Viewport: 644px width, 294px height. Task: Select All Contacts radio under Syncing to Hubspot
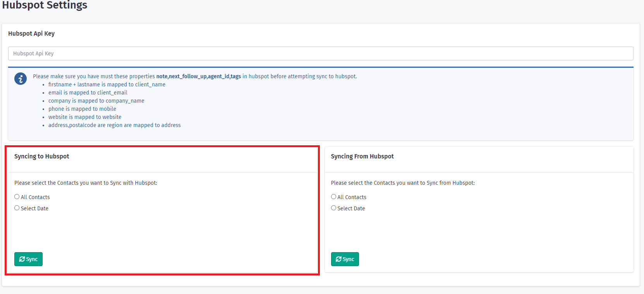[x=17, y=197]
